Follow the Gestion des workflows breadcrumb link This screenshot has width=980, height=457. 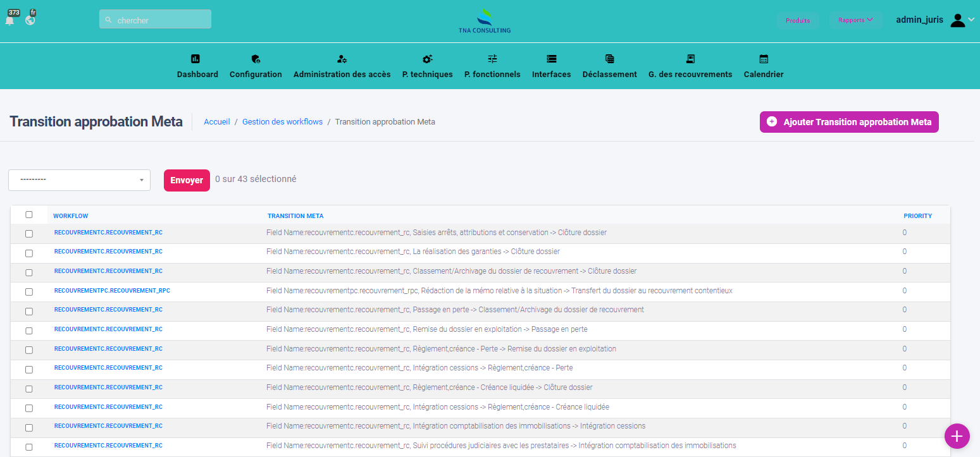tap(282, 122)
